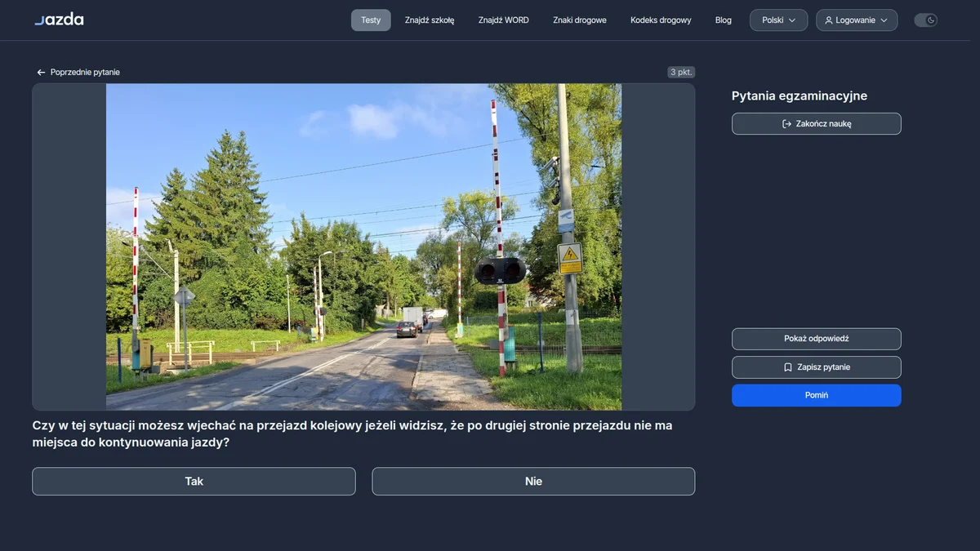Click chevron on the Logowanie dropdown
The height and width of the screenshot is (551, 980).
pyautogui.click(x=884, y=20)
